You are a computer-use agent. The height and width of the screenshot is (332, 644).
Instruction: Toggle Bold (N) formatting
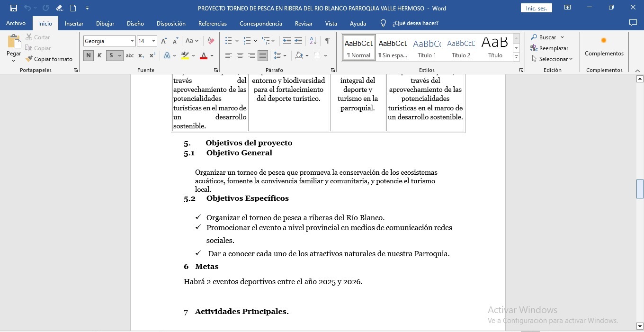tap(89, 56)
